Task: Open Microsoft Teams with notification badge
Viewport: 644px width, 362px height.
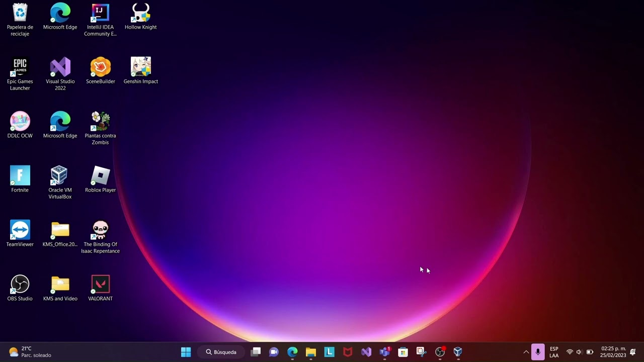Action: pos(385,352)
